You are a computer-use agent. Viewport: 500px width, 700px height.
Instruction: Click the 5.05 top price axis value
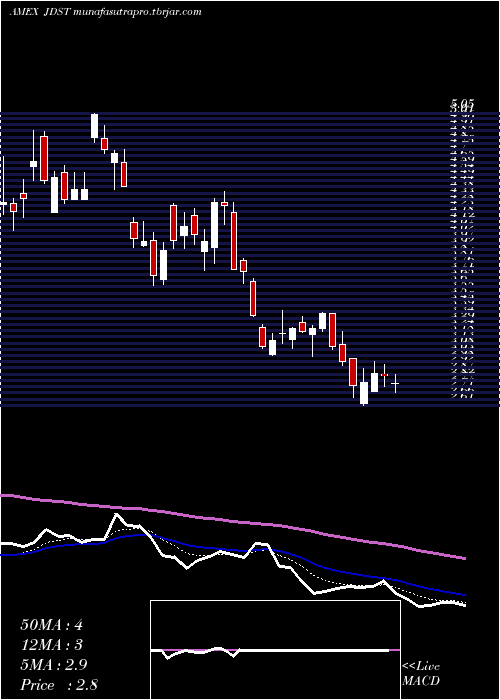(x=462, y=103)
